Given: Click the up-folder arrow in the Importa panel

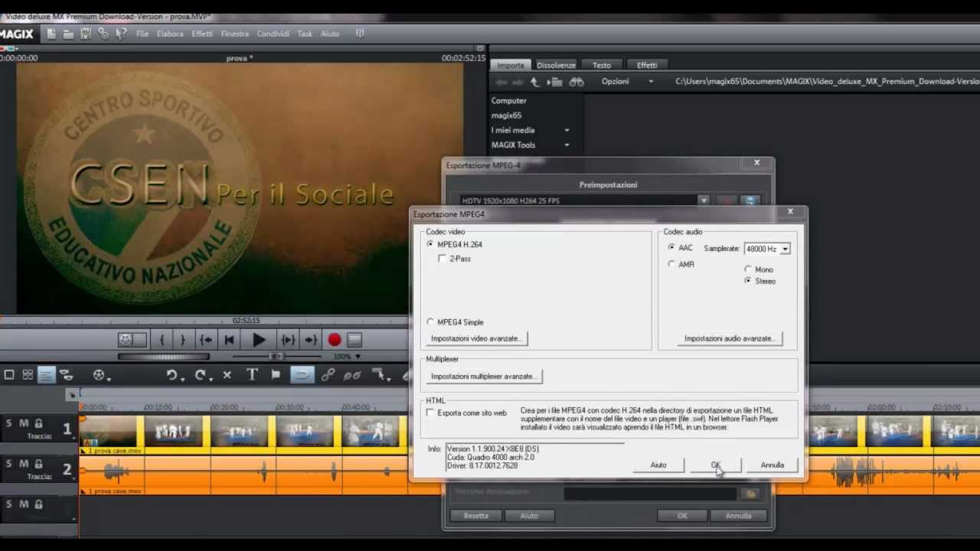Looking at the screenshot, I should tap(535, 82).
